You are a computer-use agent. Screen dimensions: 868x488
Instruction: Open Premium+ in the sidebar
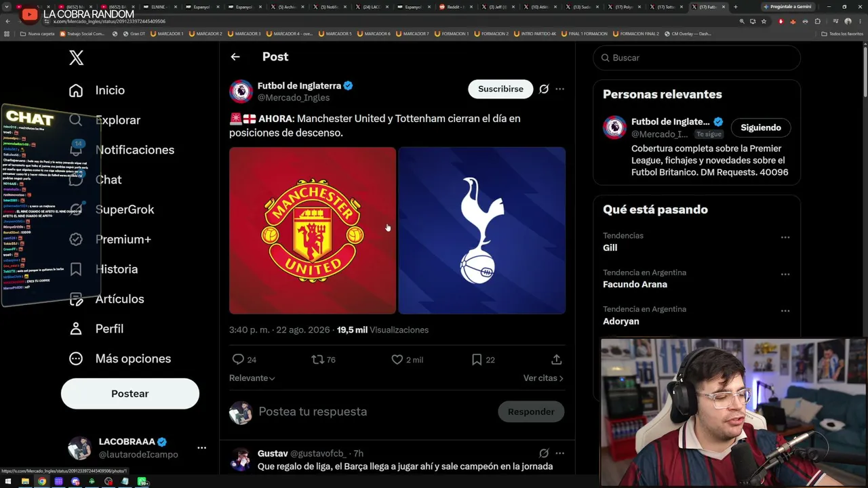pyautogui.click(x=111, y=239)
